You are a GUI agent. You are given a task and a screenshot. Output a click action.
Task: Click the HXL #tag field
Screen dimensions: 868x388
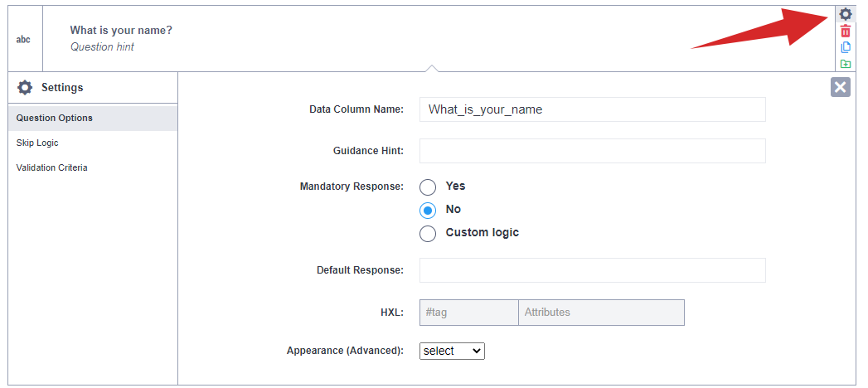click(468, 313)
